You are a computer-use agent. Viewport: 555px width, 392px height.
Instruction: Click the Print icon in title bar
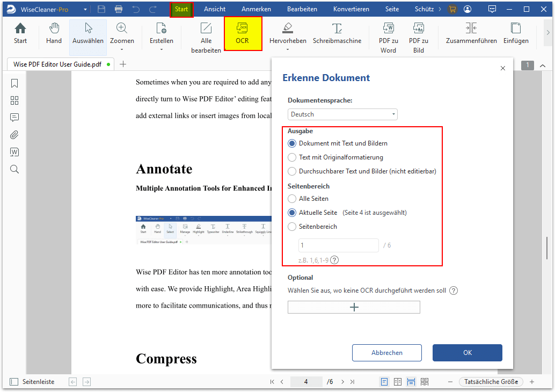pos(119,9)
